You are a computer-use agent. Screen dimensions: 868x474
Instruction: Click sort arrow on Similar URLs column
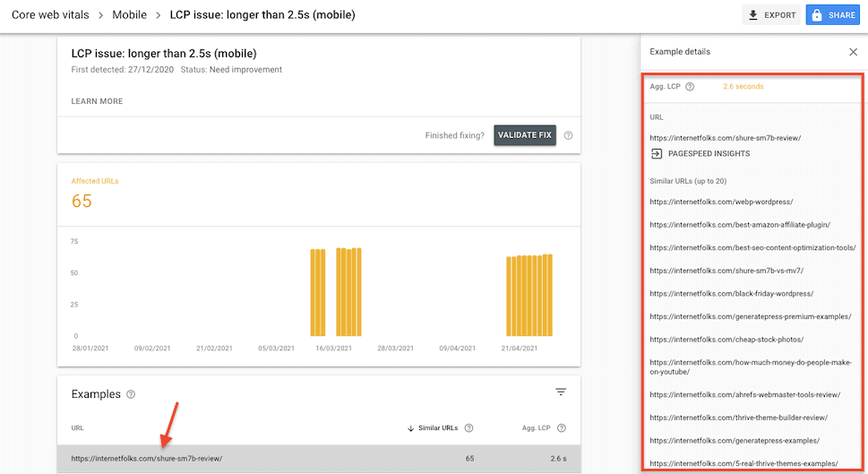[411, 428]
